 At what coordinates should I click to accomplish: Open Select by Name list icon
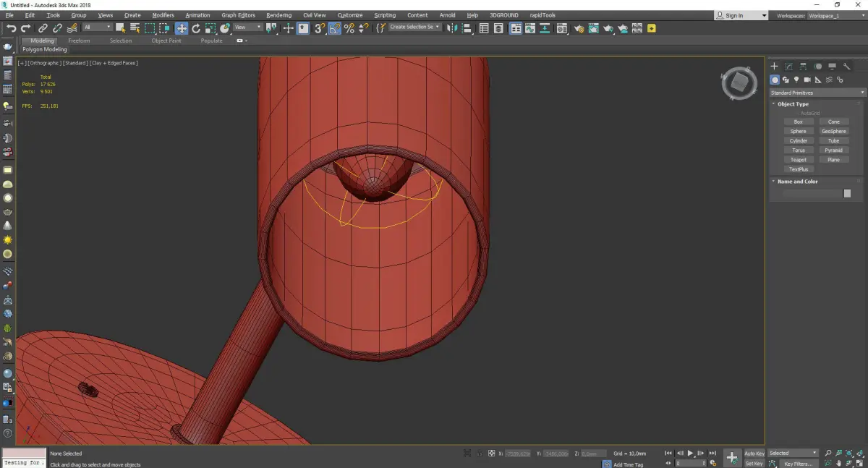pyautogui.click(x=135, y=28)
